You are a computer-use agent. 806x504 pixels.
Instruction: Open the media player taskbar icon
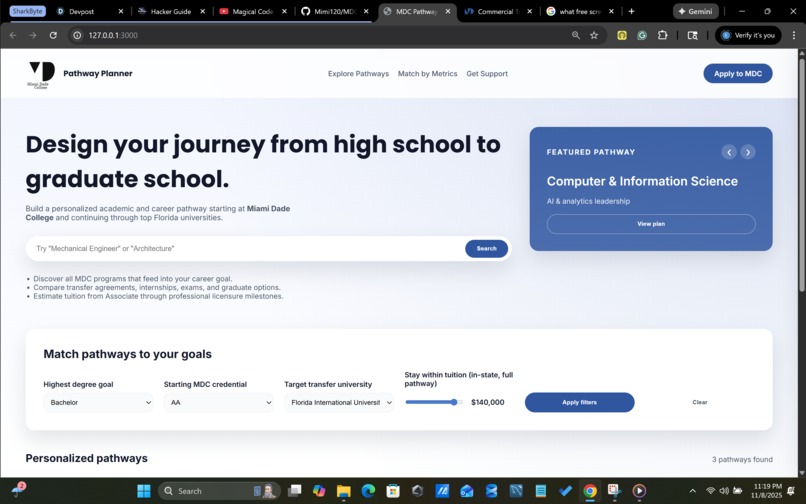click(x=639, y=491)
